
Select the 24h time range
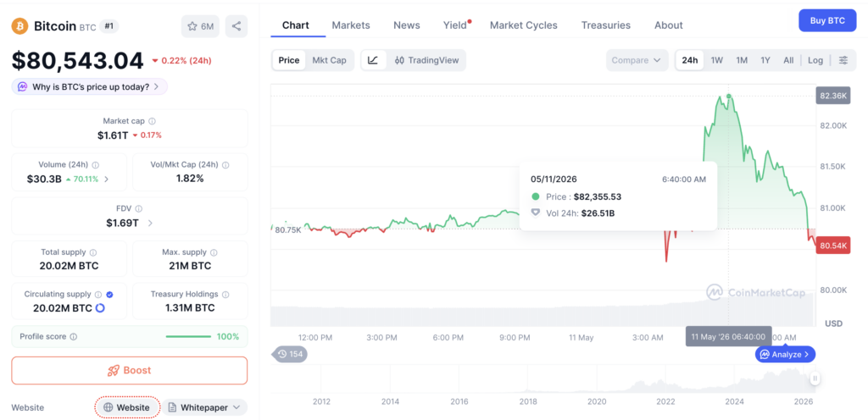click(690, 60)
